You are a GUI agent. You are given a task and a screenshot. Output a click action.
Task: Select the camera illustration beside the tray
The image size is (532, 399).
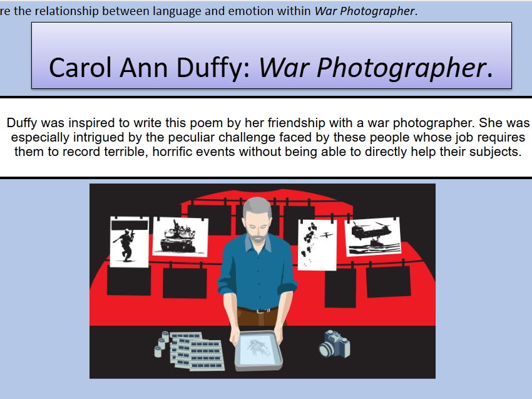point(334,345)
